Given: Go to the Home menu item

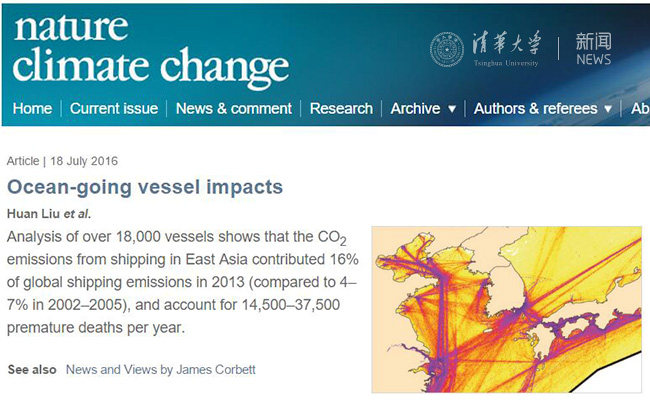Looking at the screenshot, I should [x=32, y=108].
